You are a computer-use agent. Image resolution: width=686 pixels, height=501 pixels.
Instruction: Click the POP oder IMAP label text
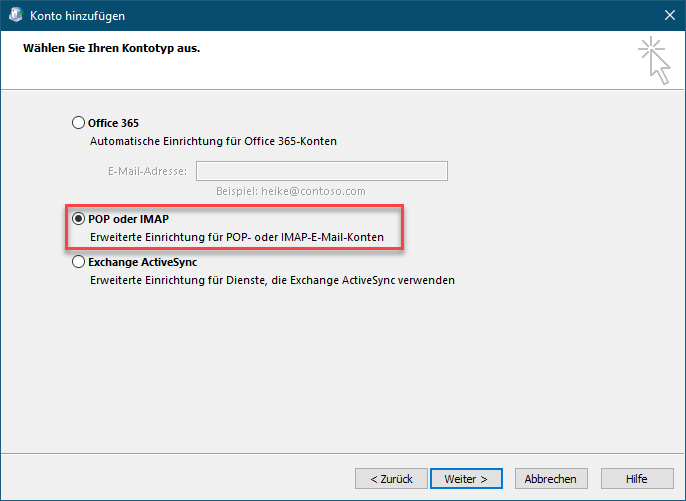pyautogui.click(x=128, y=219)
